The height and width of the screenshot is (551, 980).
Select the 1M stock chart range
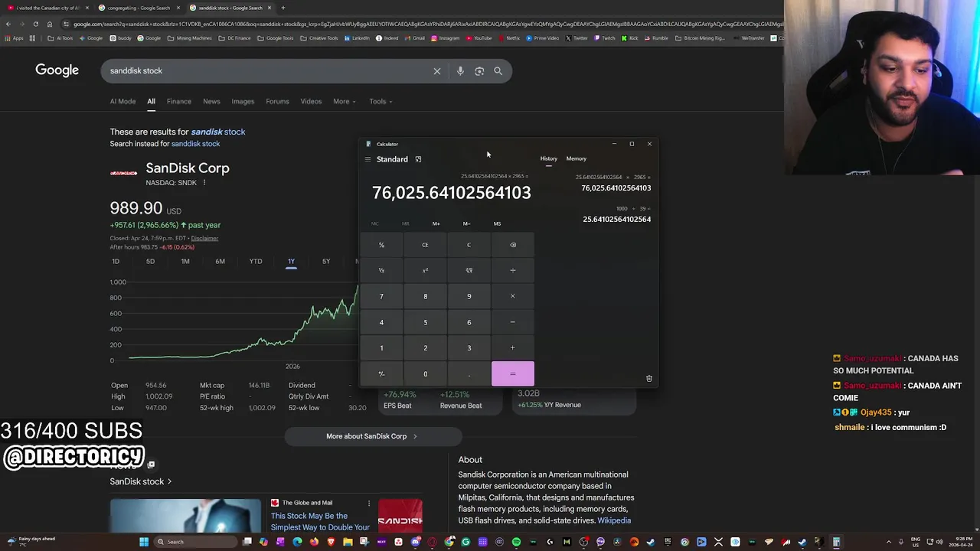[185, 262]
